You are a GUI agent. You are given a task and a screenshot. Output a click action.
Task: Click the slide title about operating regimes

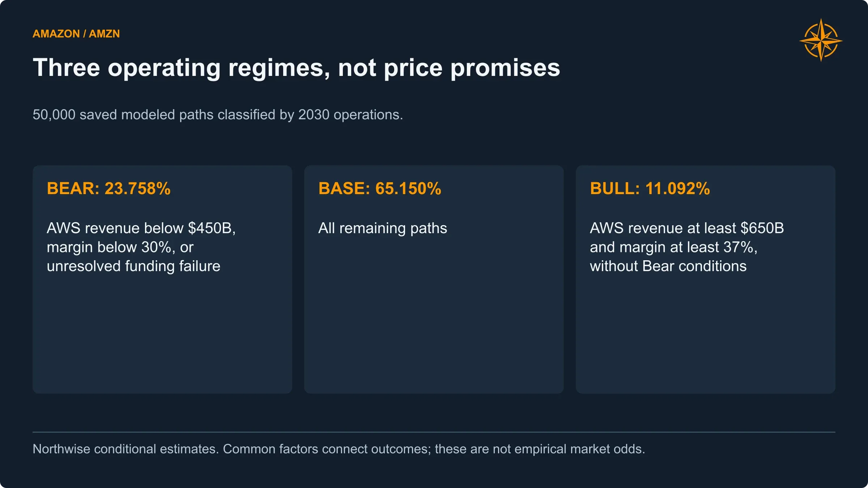click(x=296, y=68)
